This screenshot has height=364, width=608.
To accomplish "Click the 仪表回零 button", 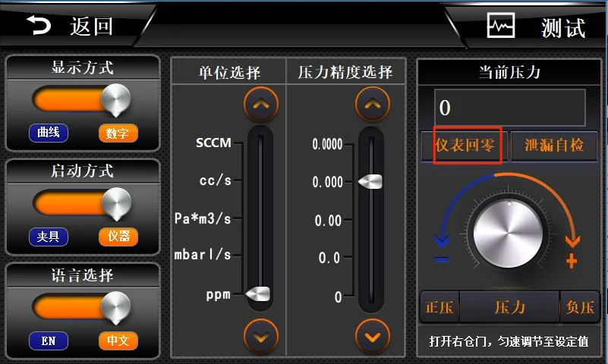I will click(x=465, y=146).
